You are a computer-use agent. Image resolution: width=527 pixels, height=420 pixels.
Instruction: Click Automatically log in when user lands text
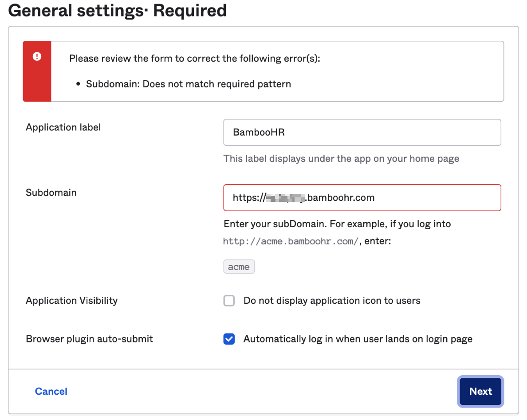(358, 339)
